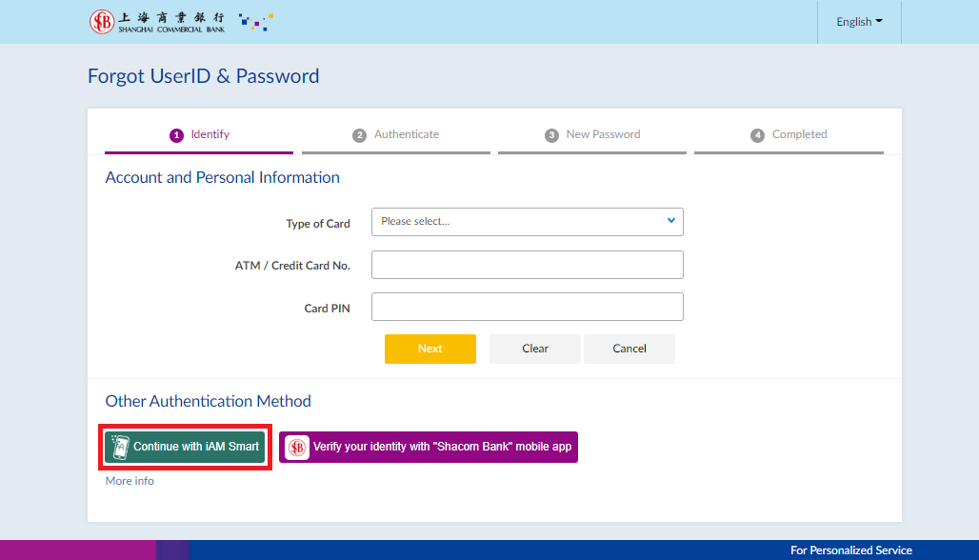This screenshot has height=560, width=979.
Task: Click the step 2 number circle
Action: [359, 135]
